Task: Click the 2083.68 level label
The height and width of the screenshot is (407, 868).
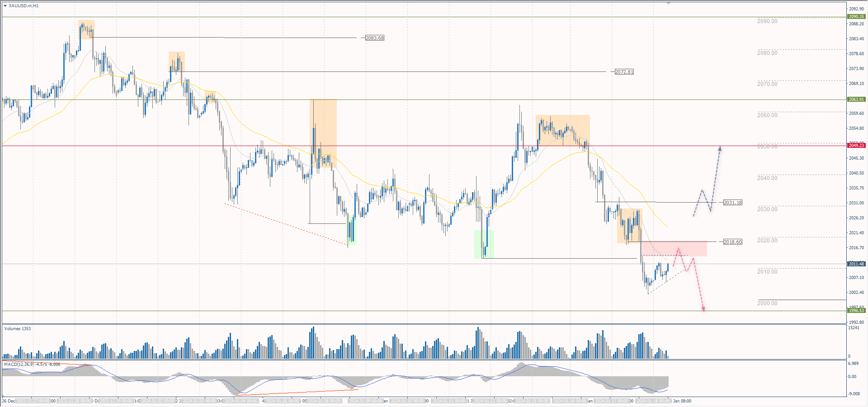Action: pos(375,38)
